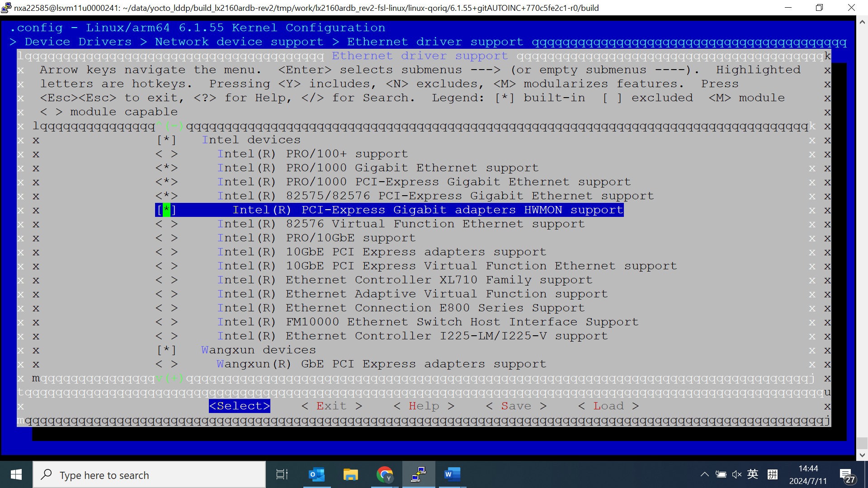Toggle 10GbE PCI Express Virtual Function option
868x488 pixels.
tap(166, 266)
